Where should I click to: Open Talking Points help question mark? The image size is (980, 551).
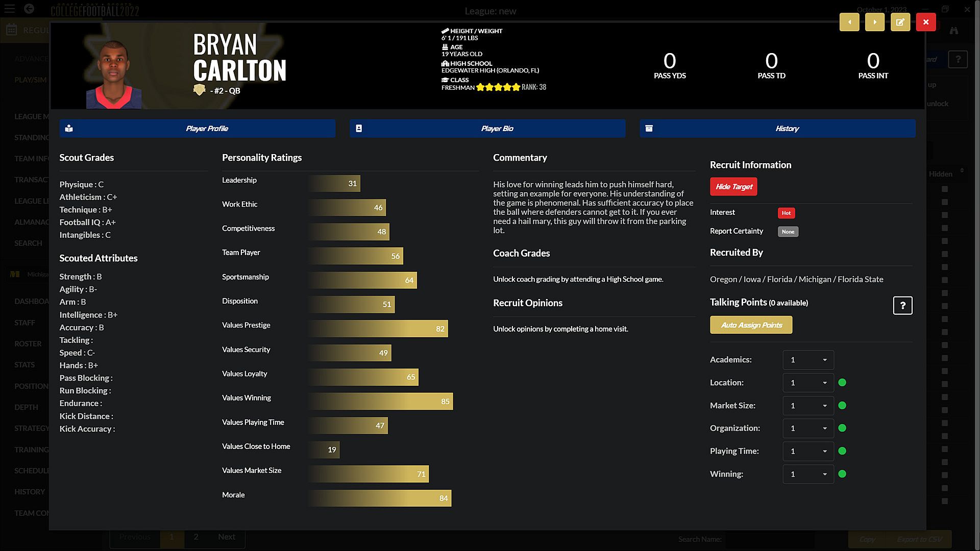coord(902,306)
